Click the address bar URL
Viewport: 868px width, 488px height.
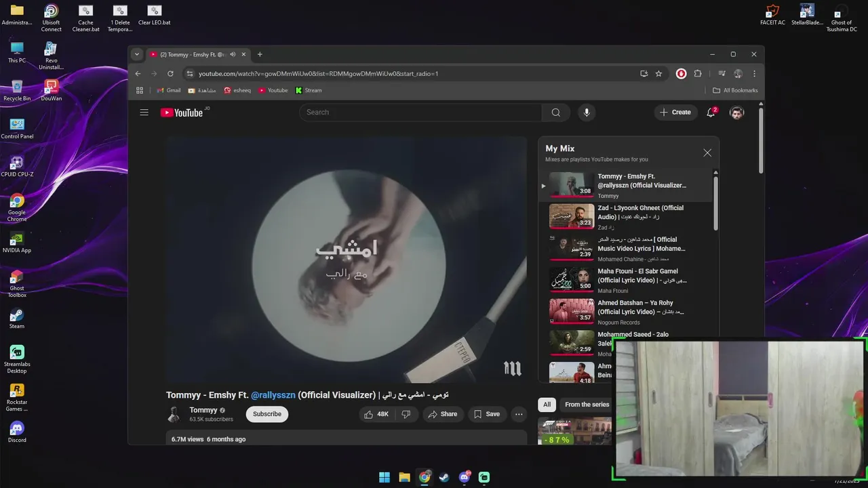pos(318,74)
